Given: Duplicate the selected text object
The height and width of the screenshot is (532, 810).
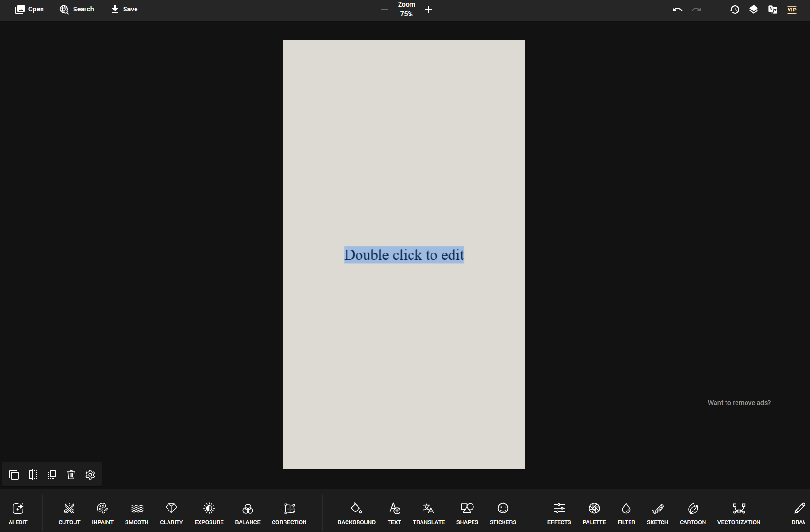Looking at the screenshot, I should coord(14,475).
